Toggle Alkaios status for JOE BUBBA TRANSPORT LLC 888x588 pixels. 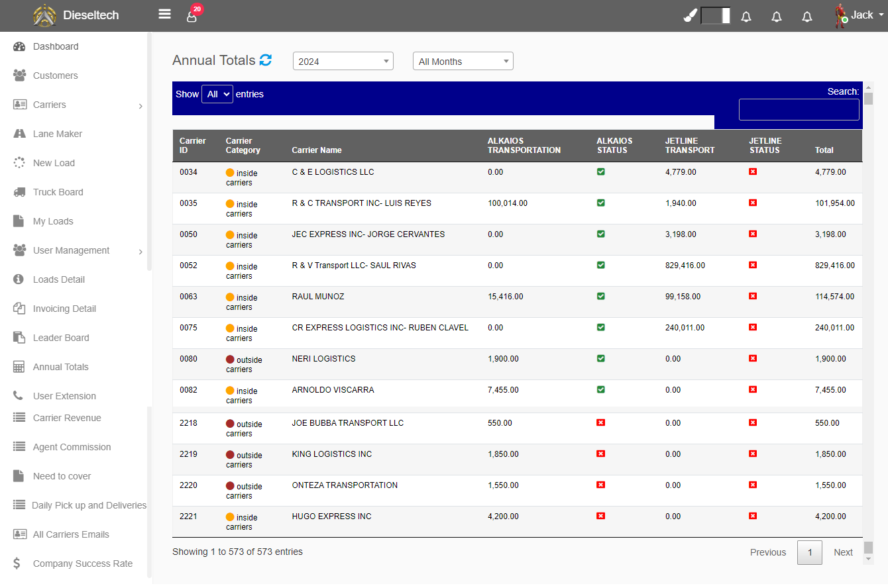pyautogui.click(x=600, y=423)
